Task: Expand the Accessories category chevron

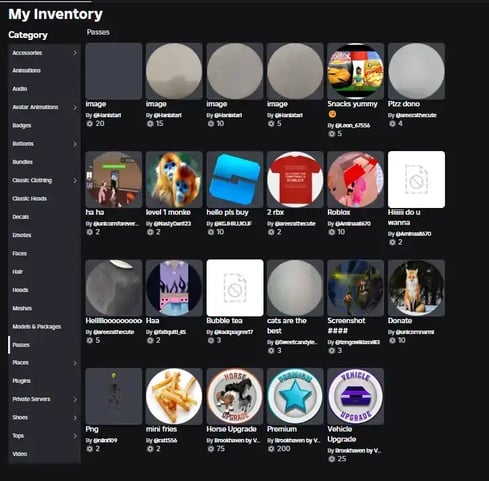Action: [x=75, y=53]
